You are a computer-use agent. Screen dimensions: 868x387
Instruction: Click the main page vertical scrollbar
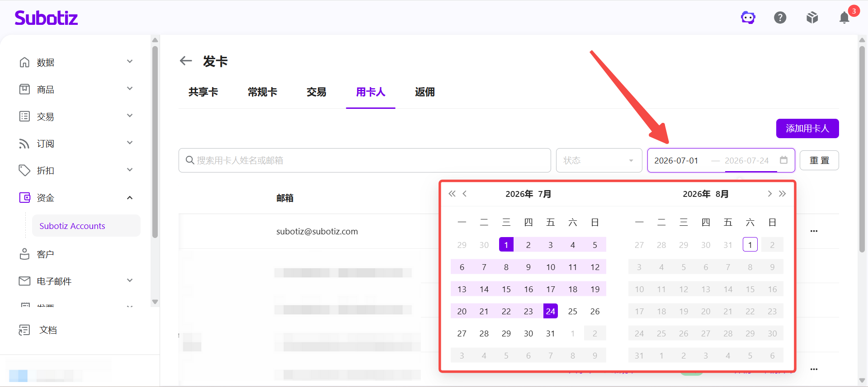point(862,149)
